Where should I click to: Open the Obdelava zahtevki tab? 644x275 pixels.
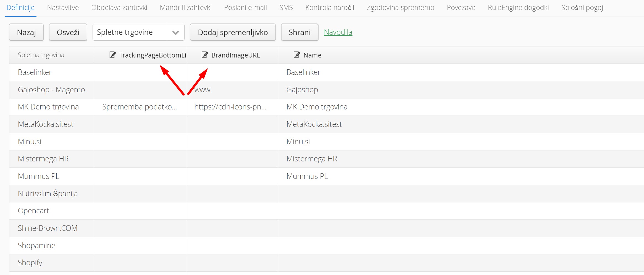(x=119, y=7)
